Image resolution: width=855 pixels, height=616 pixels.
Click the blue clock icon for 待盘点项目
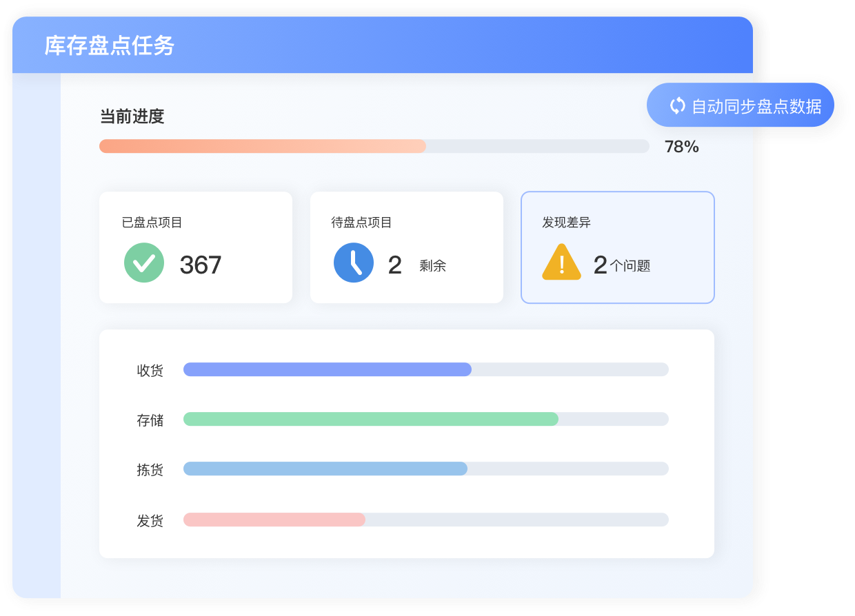point(354,263)
